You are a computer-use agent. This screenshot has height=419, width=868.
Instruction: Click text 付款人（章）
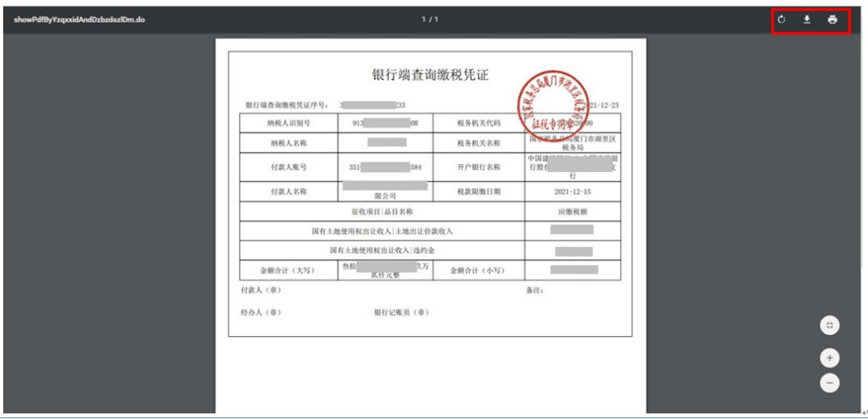pos(260,290)
